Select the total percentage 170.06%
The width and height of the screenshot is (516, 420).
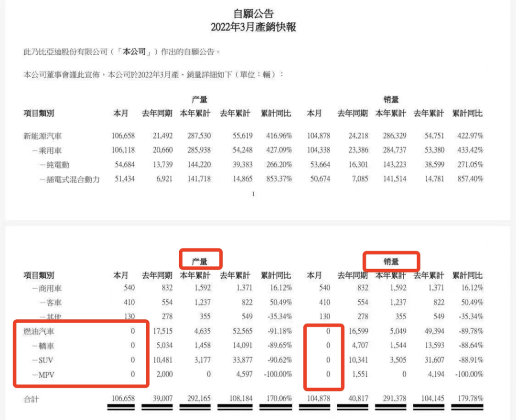click(279, 399)
